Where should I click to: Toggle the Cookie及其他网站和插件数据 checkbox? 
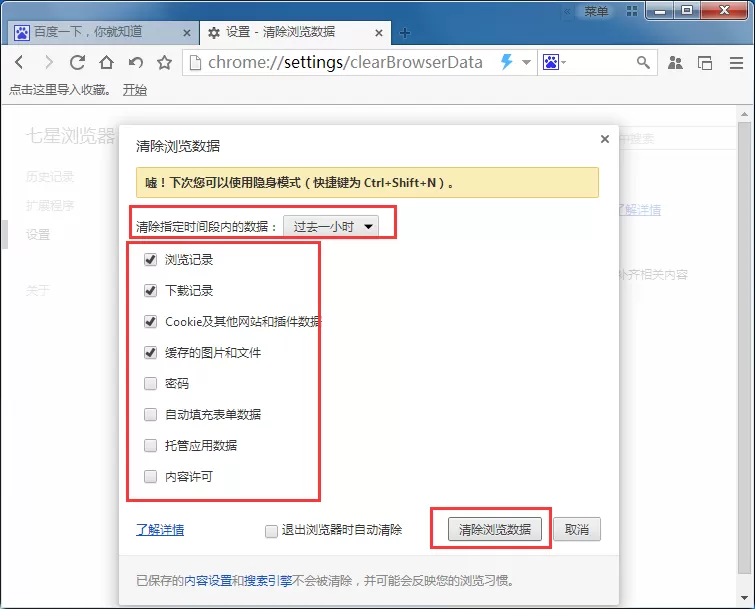click(x=150, y=321)
